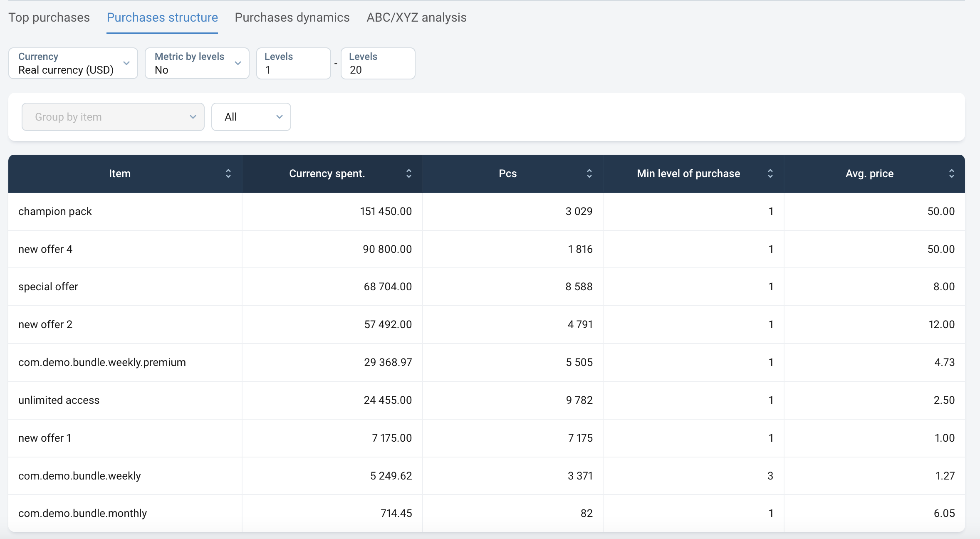Open the All filter dropdown
Image resolution: width=980 pixels, height=539 pixels.
pos(251,117)
